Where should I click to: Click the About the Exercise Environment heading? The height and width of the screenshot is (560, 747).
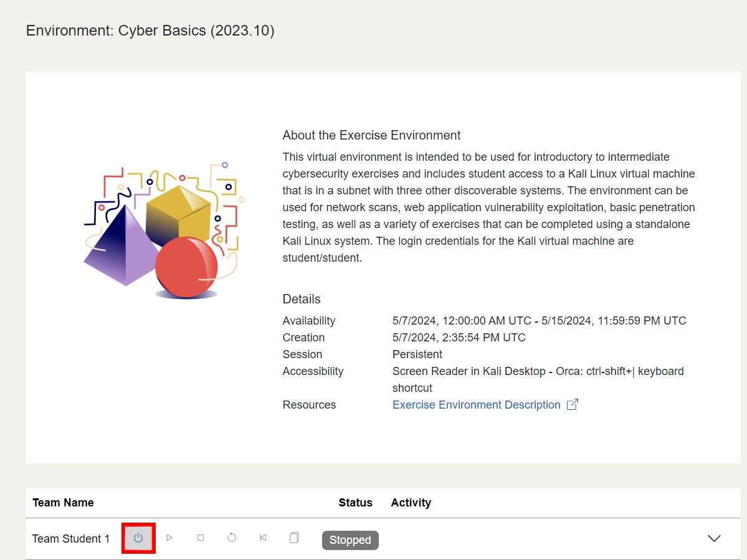tap(371, 135)
